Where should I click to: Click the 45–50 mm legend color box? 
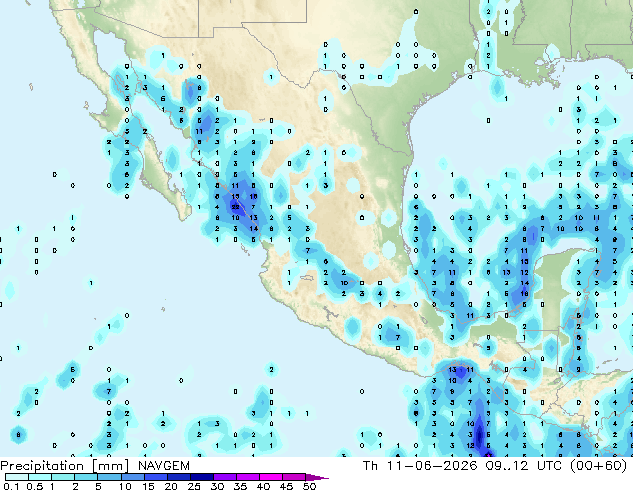[x=294, y=477]
